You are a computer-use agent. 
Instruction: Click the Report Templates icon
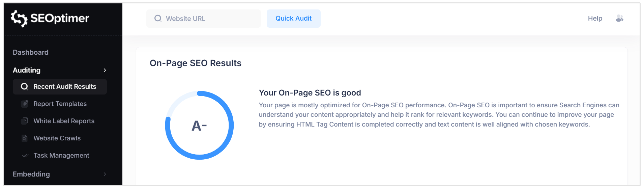point(25,104)
